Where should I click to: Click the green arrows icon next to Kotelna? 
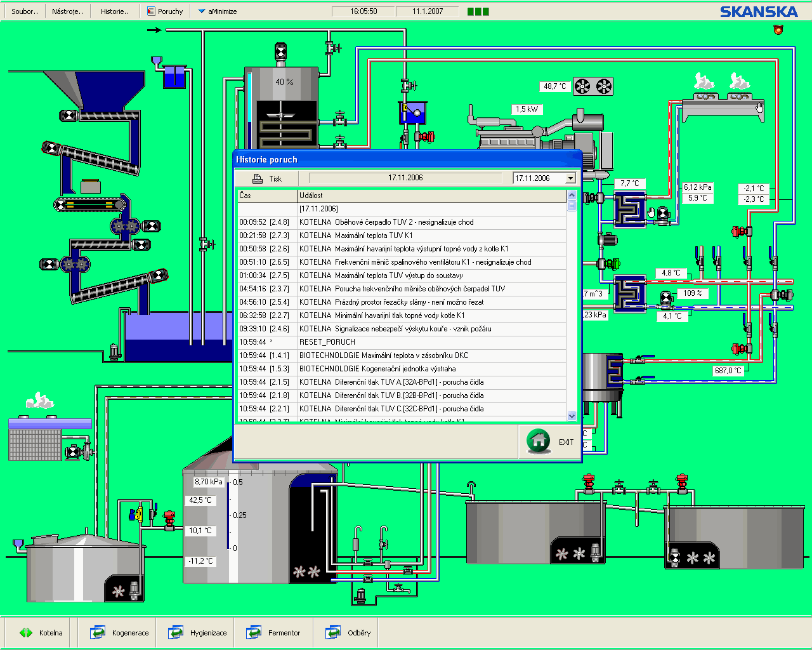point(26,633)
